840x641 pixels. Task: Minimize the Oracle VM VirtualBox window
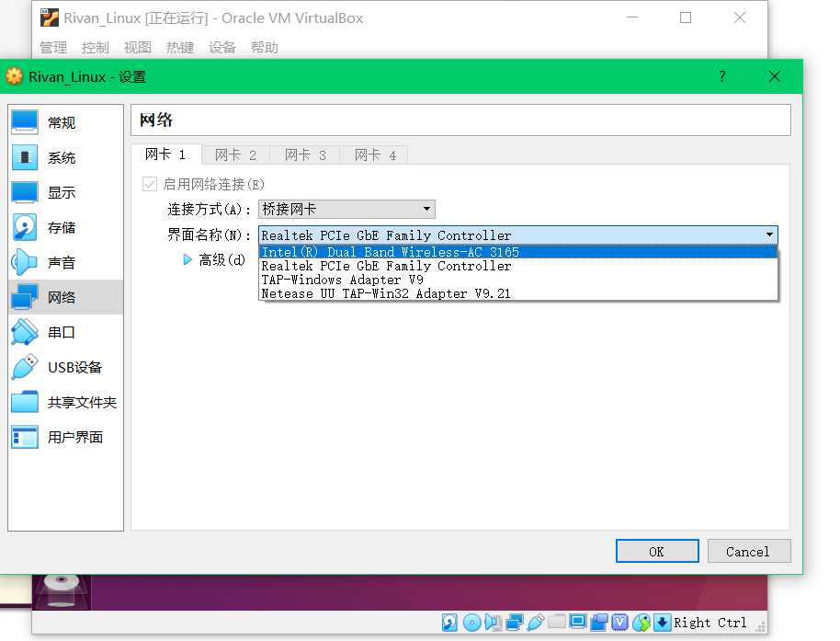pos(632,17)
